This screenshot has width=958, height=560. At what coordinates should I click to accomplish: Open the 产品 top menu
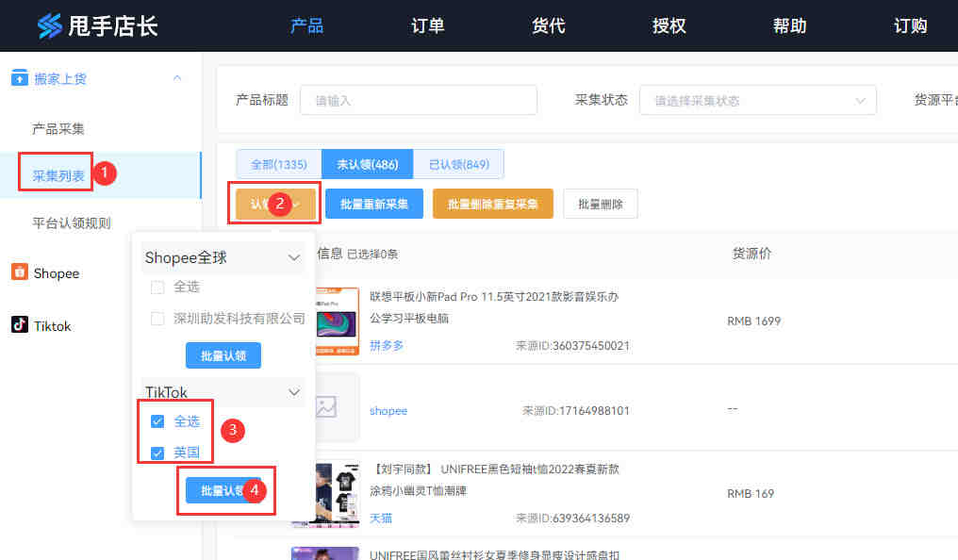click(x=306, y=25)
